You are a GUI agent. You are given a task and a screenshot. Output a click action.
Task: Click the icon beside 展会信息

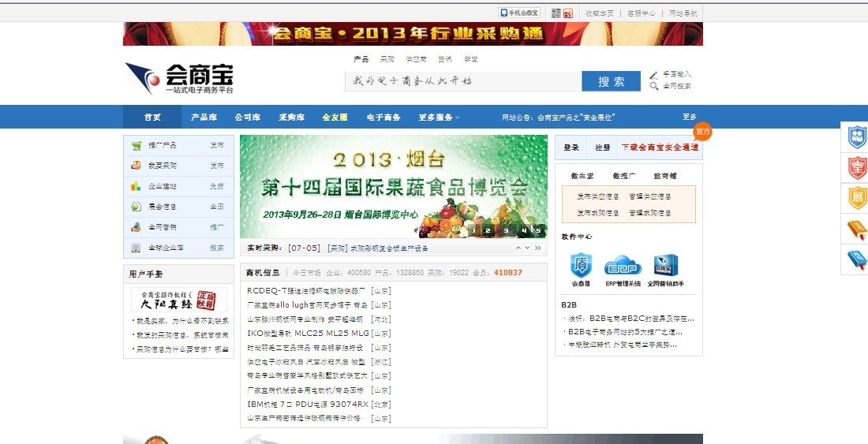point(137,207)
